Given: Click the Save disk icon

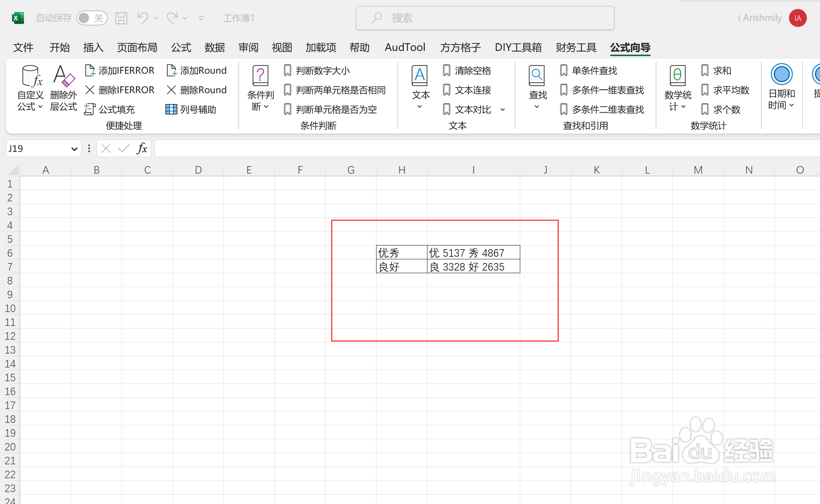Looking at the screenshot, I should (x=121, y=18).
